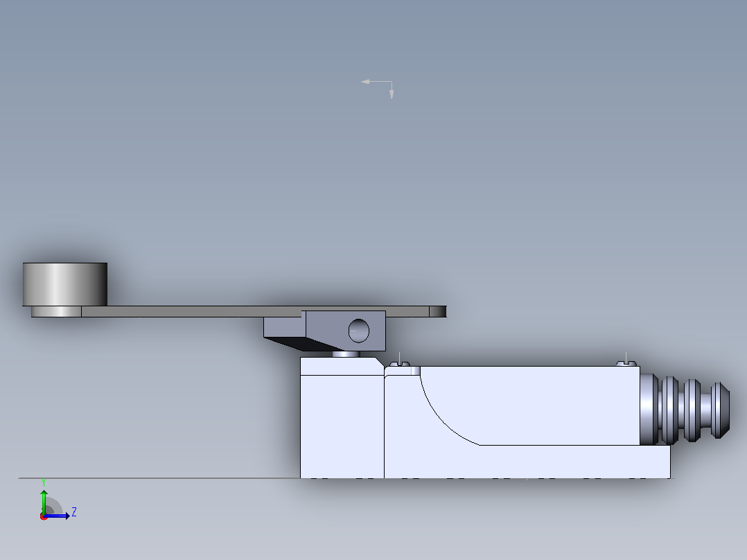Select the large roller cylinder on the lever
Screen dimensions: 747x560
point(65,285)
